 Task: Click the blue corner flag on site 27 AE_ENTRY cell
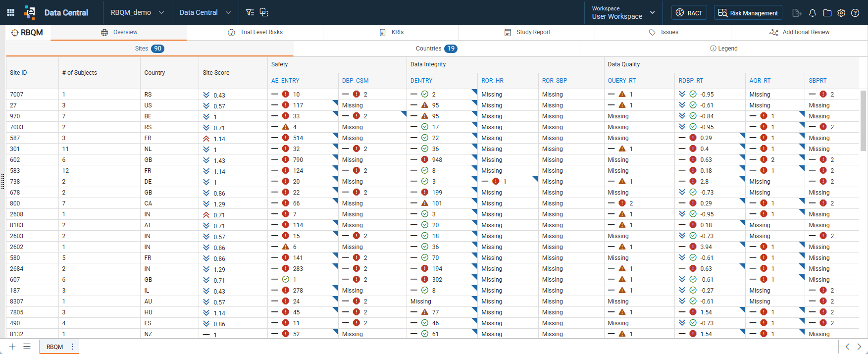tap(336, 102)
